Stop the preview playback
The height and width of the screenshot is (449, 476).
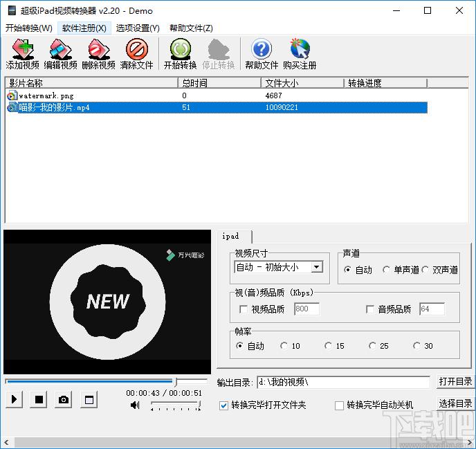pyautogui.click(x=39, y=399)
